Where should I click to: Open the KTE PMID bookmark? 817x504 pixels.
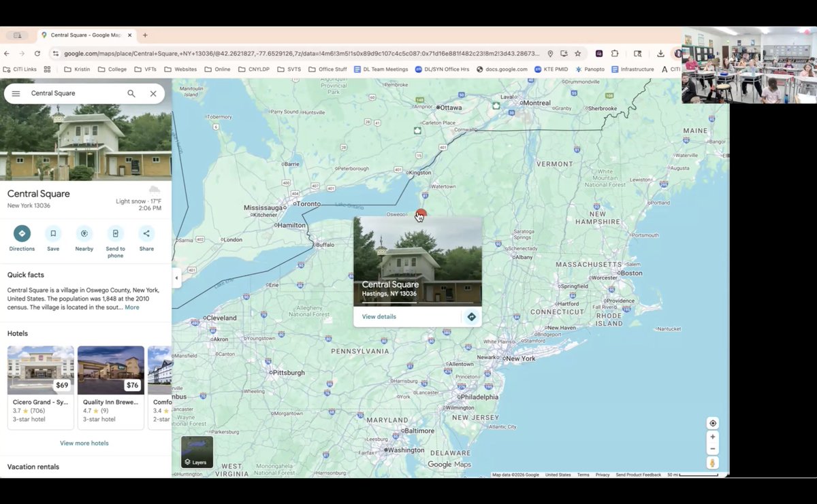(x=551, y=69)
